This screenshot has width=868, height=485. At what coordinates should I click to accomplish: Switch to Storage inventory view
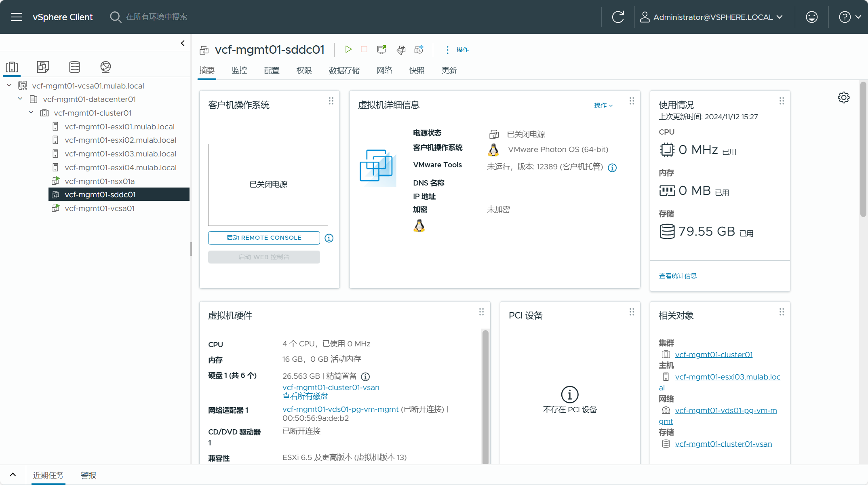74,67
